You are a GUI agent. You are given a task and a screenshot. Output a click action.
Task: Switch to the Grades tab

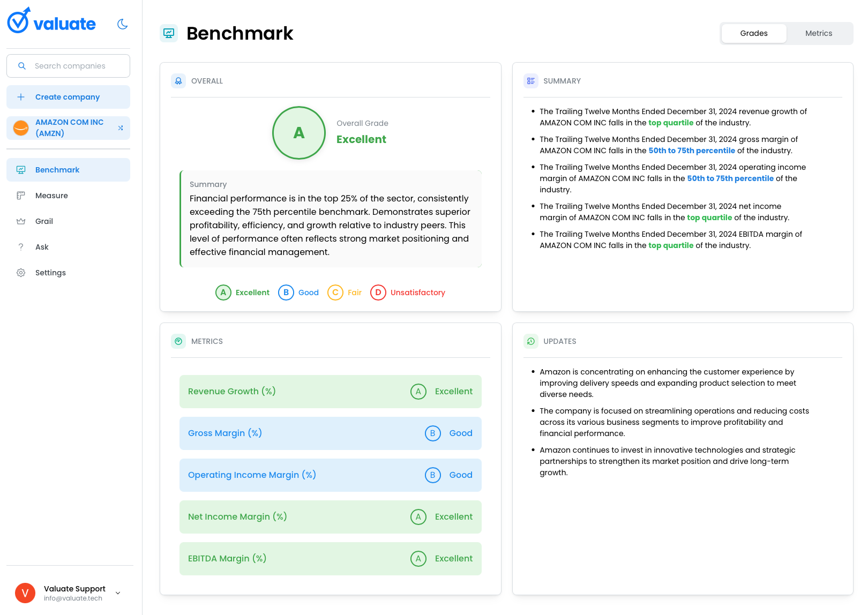coord(754,33)
